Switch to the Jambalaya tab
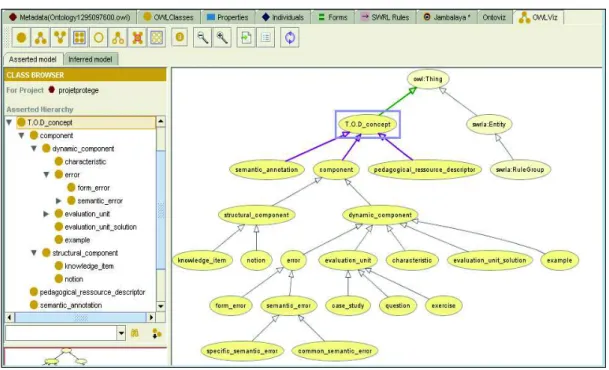The height and width of the screenshot is (370, 609). click(447, 17)
